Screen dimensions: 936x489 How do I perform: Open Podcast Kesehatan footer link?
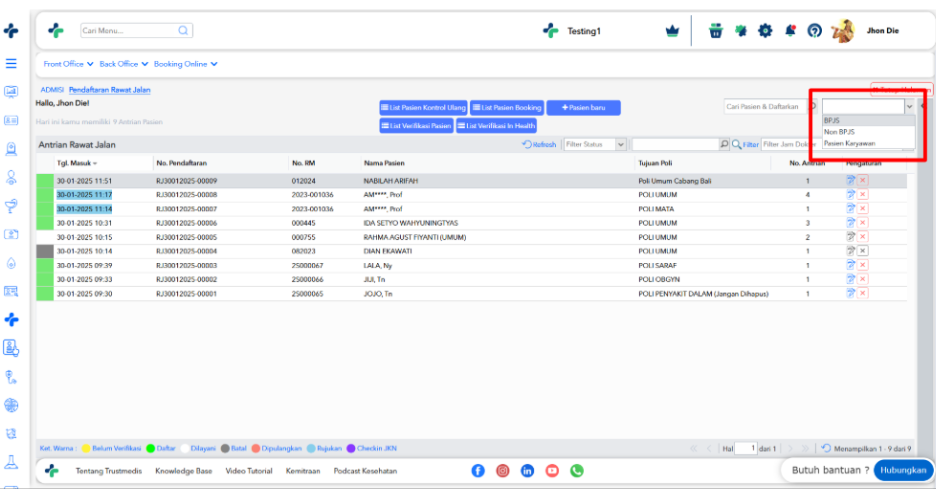tap(365, 471)
